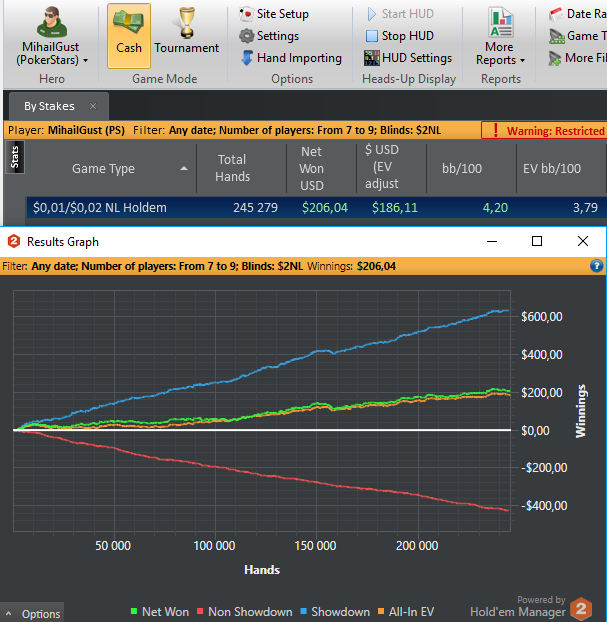The height and width of the screenshot is (622, 607).
Task: Open Site Setup options
Action: [x=274, y=14]
